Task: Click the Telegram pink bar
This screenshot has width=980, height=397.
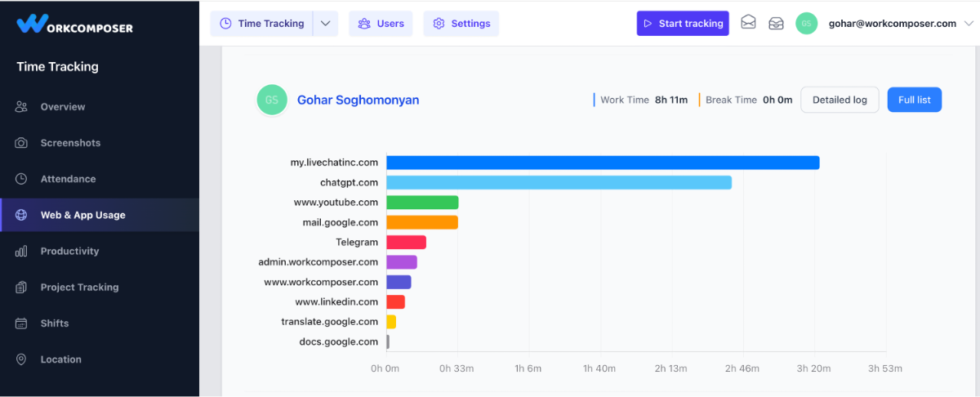Action: [406, 242]
